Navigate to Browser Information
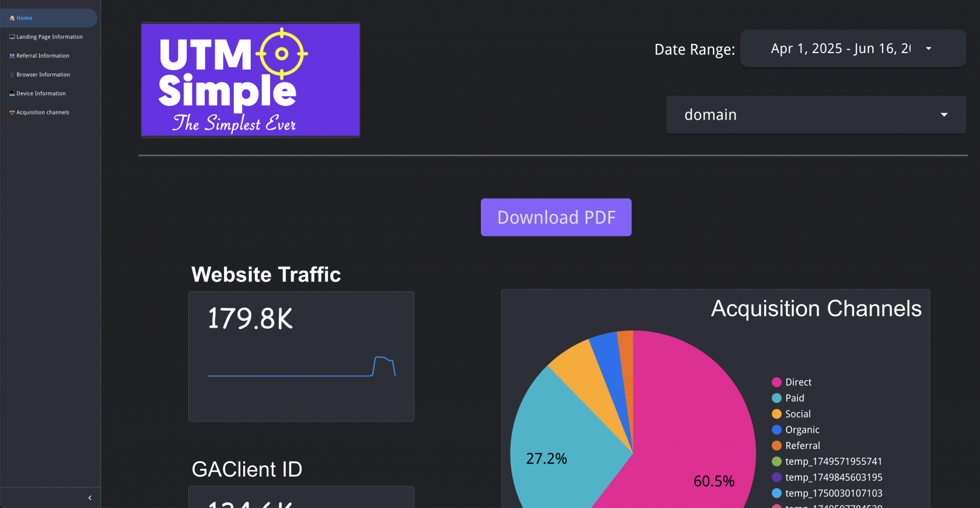The width and height of the screenshot is (980, 508). pos(49,75)
